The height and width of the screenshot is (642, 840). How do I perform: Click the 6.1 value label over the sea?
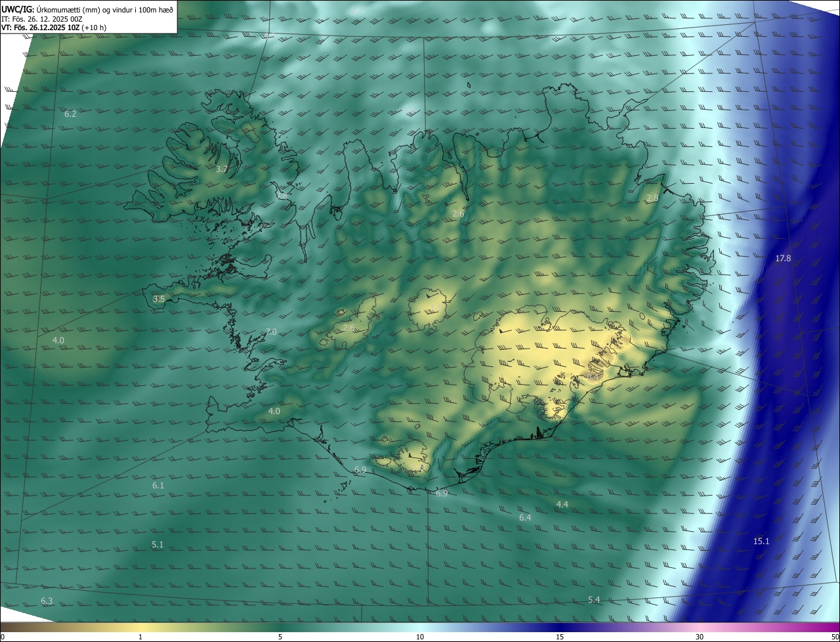158,485
